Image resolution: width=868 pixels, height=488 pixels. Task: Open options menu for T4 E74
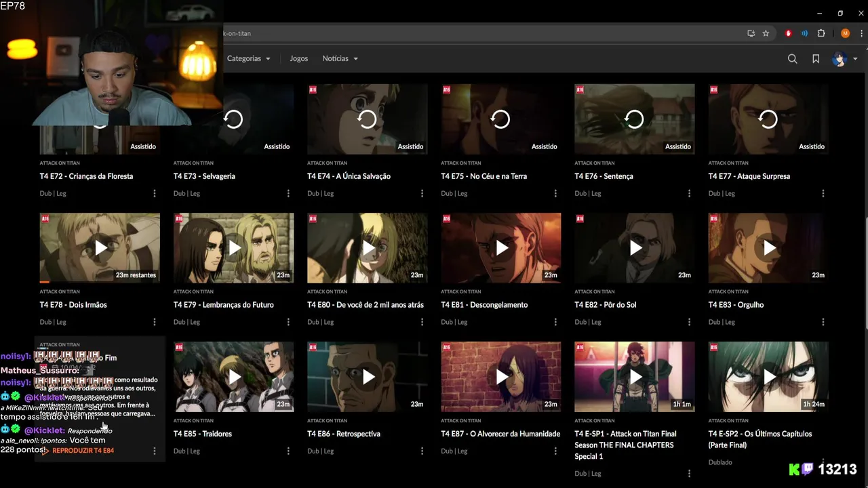(x=422, y=193)
